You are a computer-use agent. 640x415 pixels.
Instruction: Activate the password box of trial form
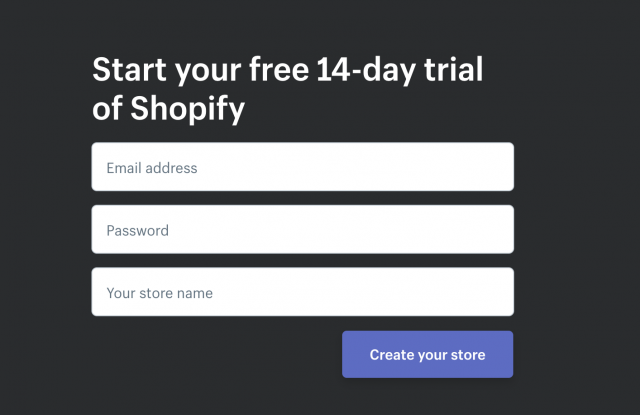302,229
